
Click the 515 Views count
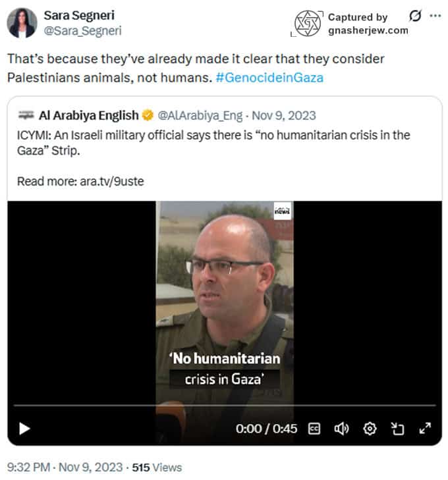(157, 467)
